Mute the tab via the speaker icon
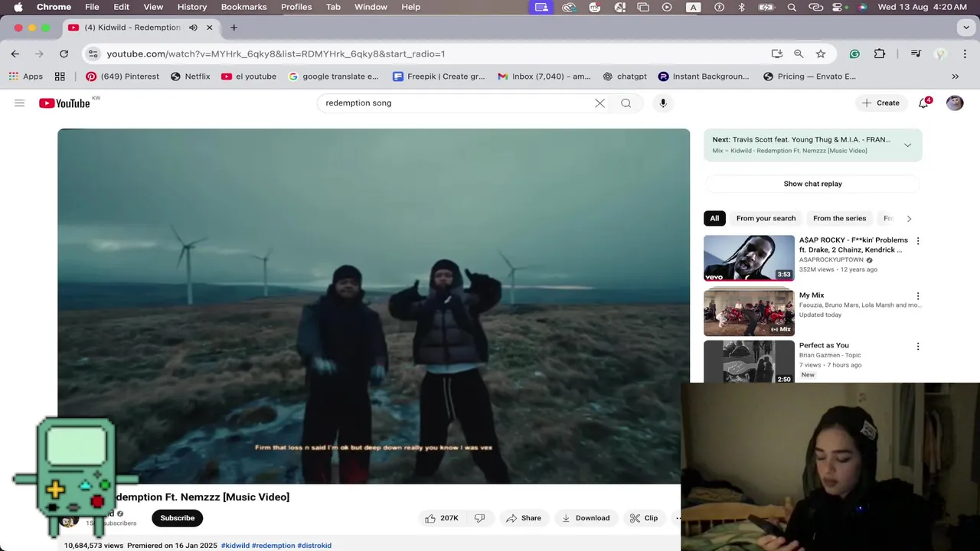The width and height of the screenshot is (980, 551). [x=193, y=28]
